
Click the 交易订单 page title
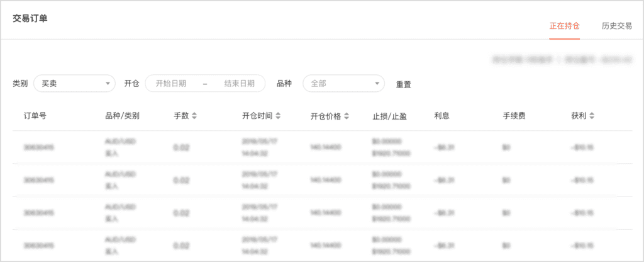(30, 18)
